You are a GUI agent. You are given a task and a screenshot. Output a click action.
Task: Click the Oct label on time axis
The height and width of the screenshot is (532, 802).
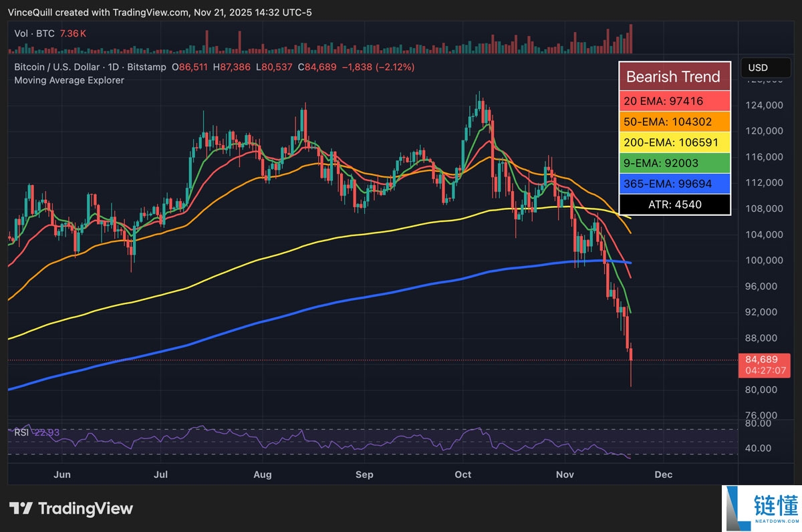[462, 475]
